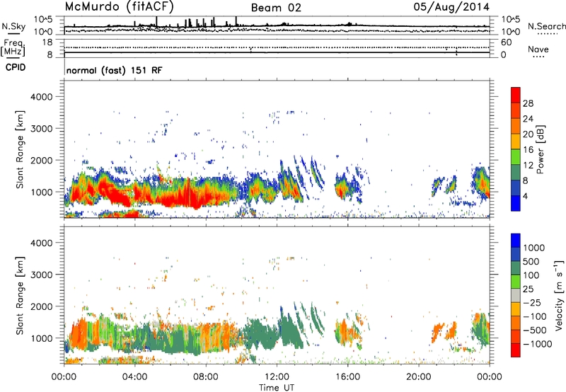Click the blue top segment of Velocity colorbar
Screen dimensions: 566x392
click(x=516, y=241)
